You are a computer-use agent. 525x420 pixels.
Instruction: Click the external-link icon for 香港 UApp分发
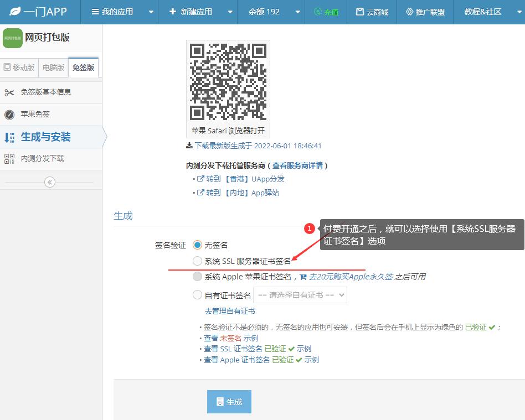[x=200, y=179]
